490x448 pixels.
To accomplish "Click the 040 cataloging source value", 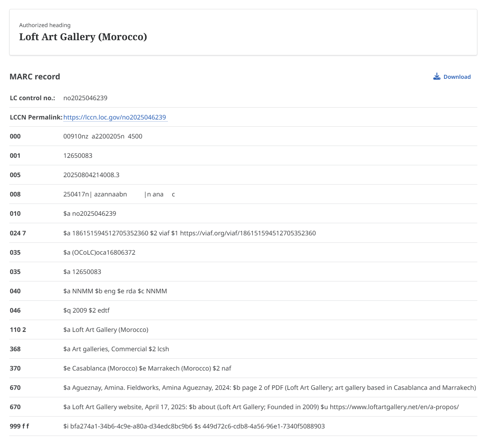I will click(x=115, y=291).
